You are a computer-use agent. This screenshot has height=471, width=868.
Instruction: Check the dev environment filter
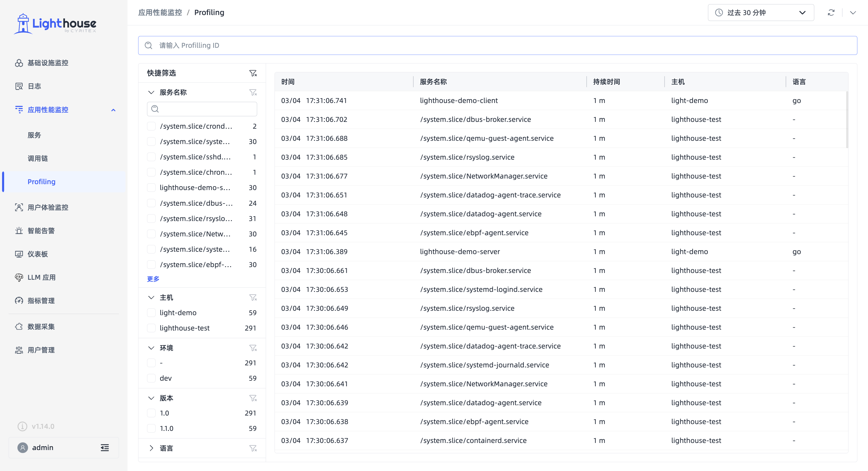pyautogui.click(x=151, y=378)
